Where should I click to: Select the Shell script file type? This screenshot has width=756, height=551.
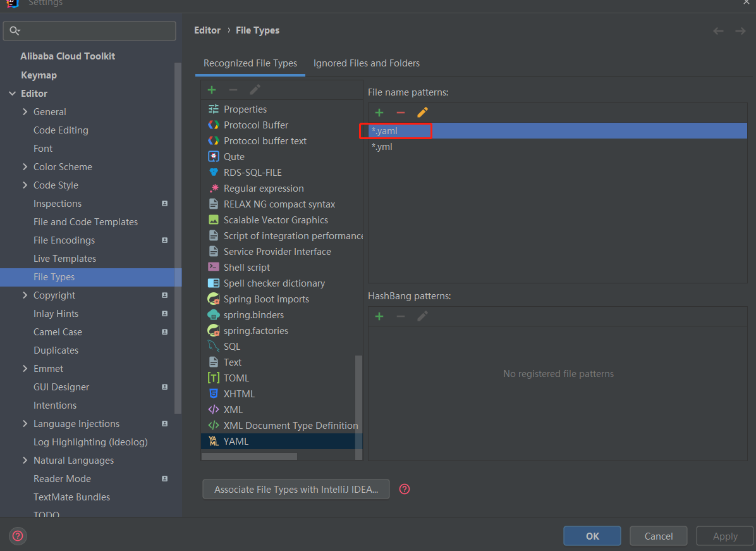(x=281, y=268)
